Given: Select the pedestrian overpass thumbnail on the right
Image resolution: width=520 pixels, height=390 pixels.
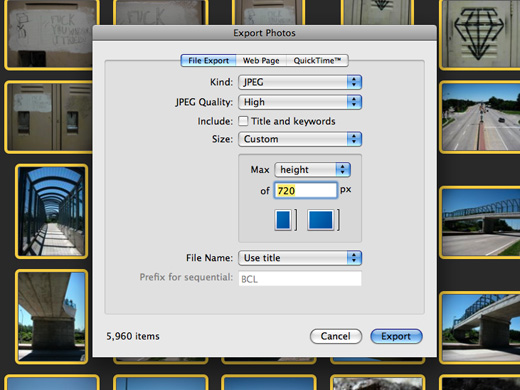Looking at the screenshot, I should click(x=480, y=223).
